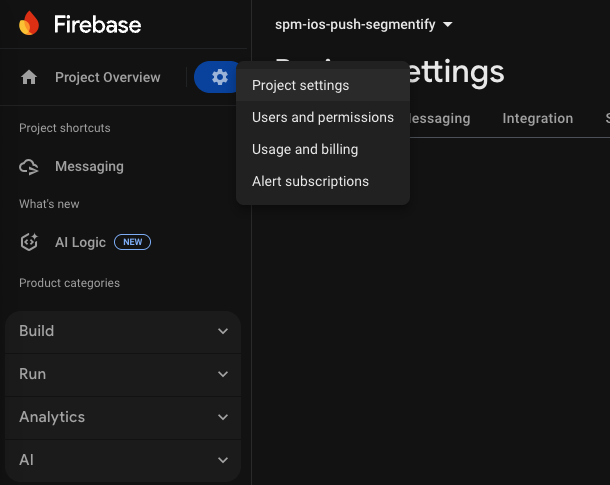This screenshot has height=485, width=610.
Task: Click the AI category label
Action: pos(26,460)
